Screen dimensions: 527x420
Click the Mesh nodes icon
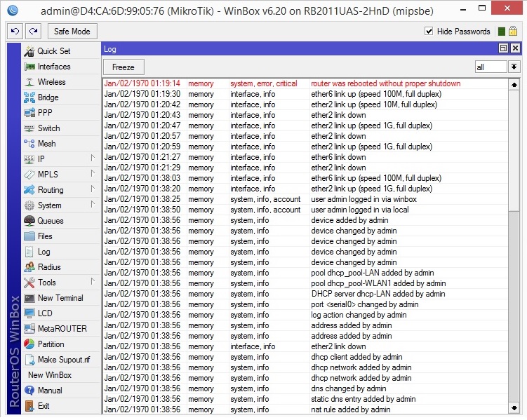29,144
